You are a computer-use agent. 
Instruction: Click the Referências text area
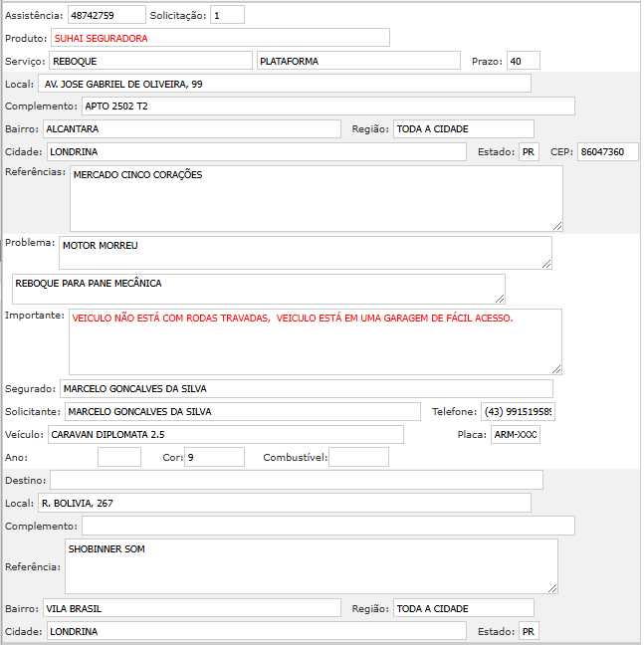coord(316,197)
